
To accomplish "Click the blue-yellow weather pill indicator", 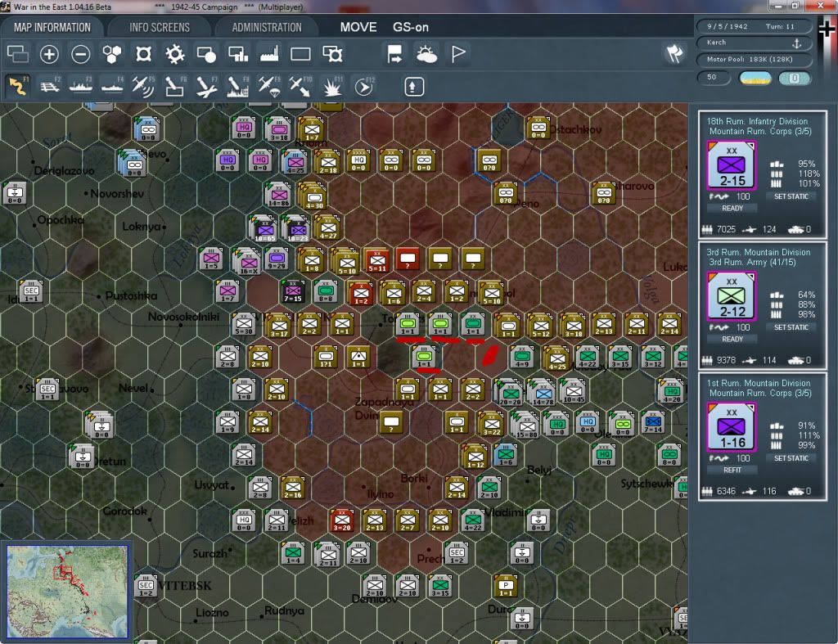I will click(755, 78).
